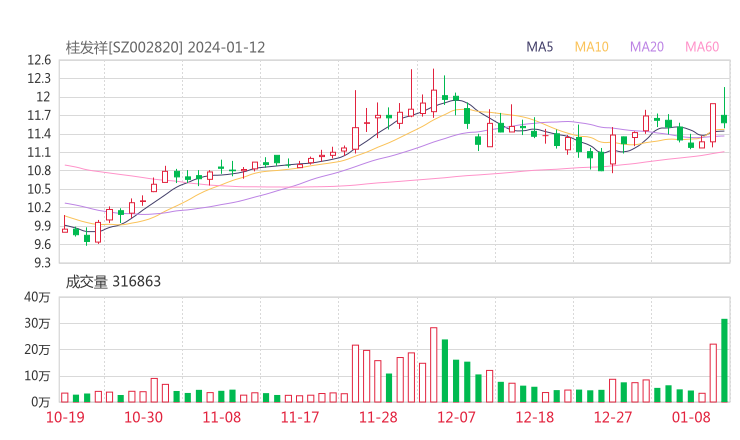Click the 12-18 date label

click(x=535, y=417)
